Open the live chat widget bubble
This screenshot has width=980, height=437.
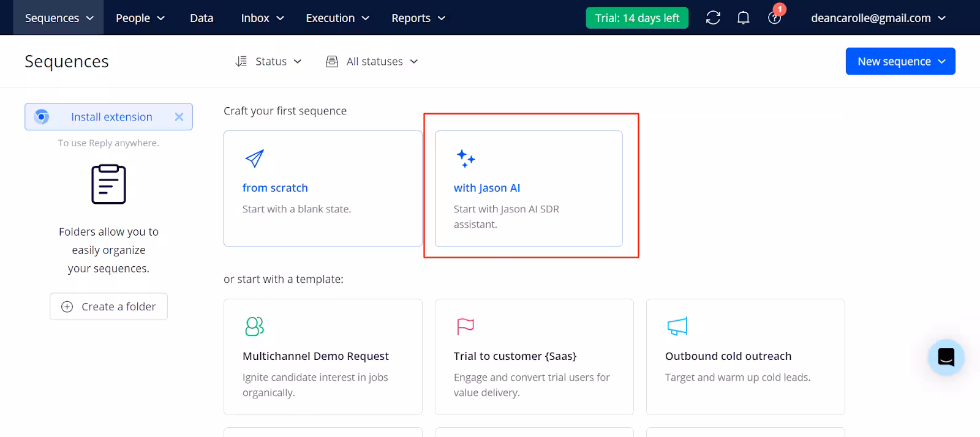(x=946, y=357)
